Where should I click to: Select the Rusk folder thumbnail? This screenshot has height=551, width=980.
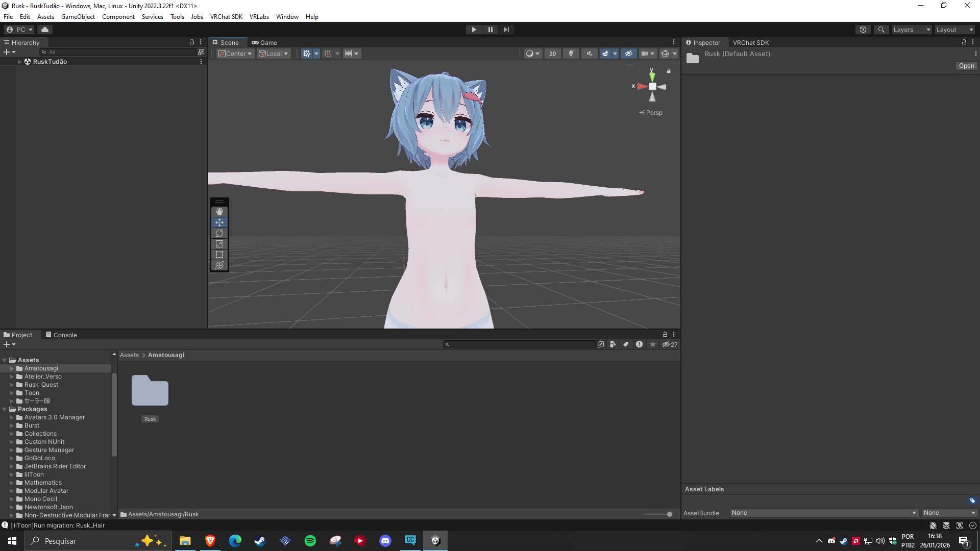click(150, 391)
